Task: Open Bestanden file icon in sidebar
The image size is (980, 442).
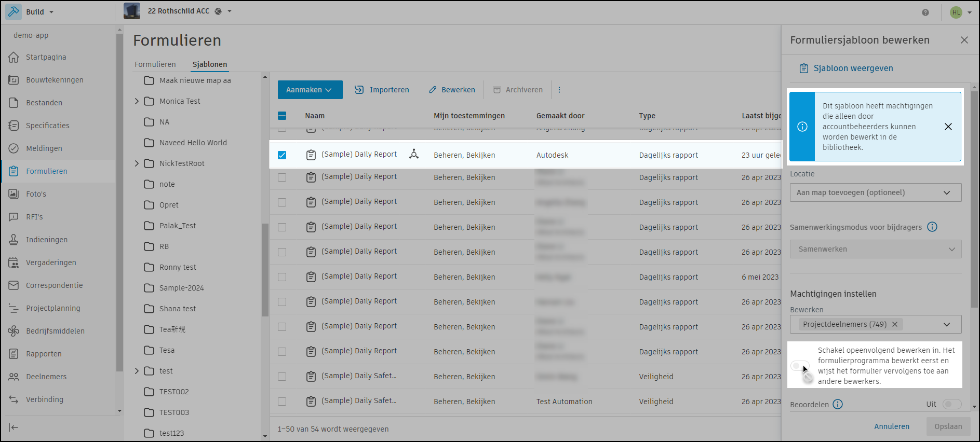Action: point(14,103)
